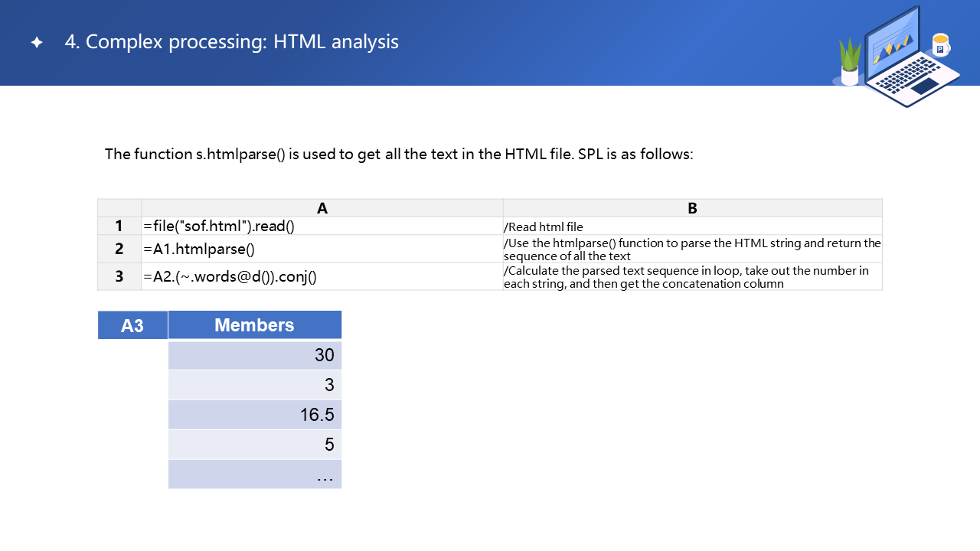Screen dimensions: 980x551
Task: Click the star bullet icon before the title
Action: click(37, 43)
